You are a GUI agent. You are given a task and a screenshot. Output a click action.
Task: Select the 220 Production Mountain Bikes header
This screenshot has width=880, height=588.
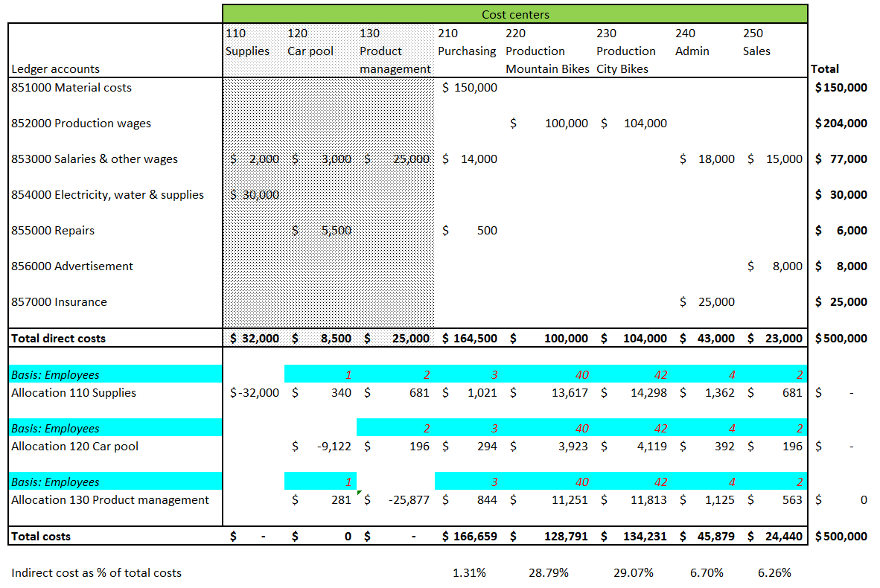pyautogui.click(x=547, y=51)
